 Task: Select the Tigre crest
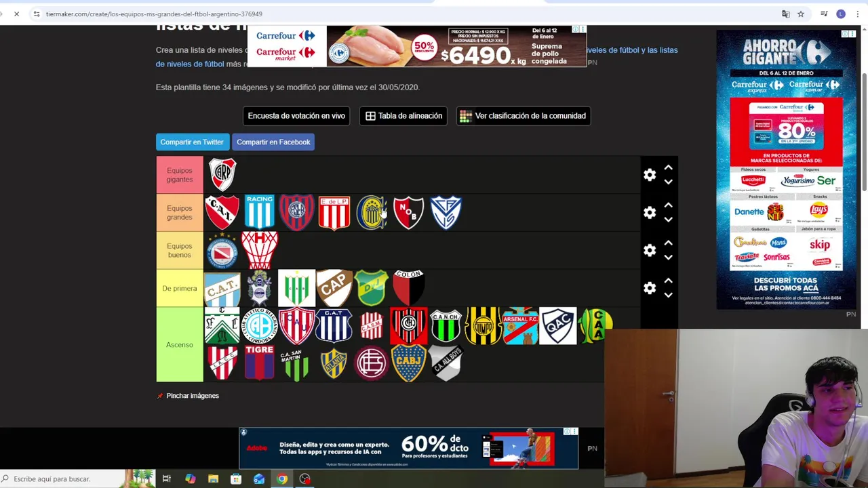point(259,363)
